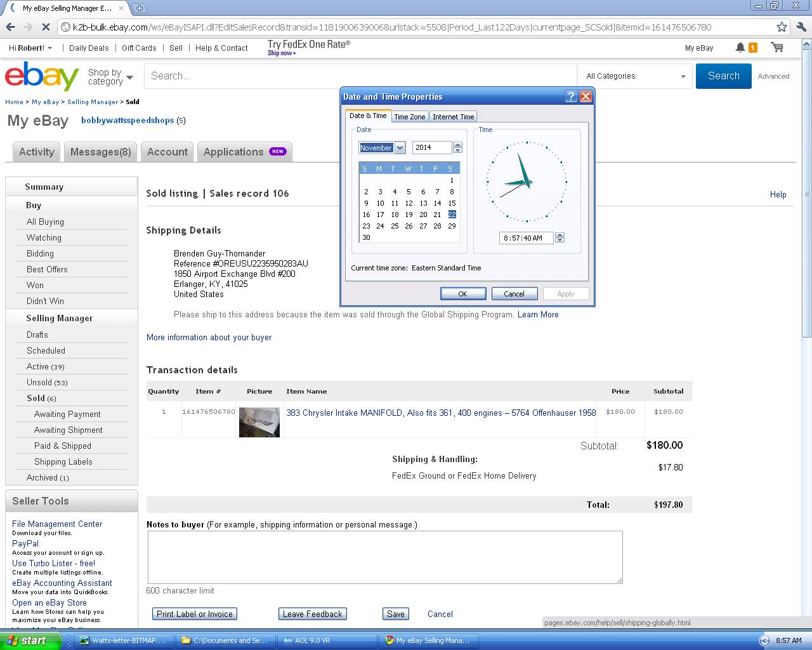Switch to AOL 9.0 VR taskbar item
Viewport: 812px width, 650px height.
326,640
